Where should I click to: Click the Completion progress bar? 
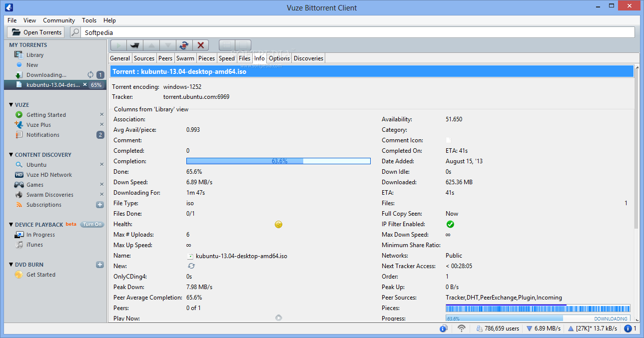278,161
